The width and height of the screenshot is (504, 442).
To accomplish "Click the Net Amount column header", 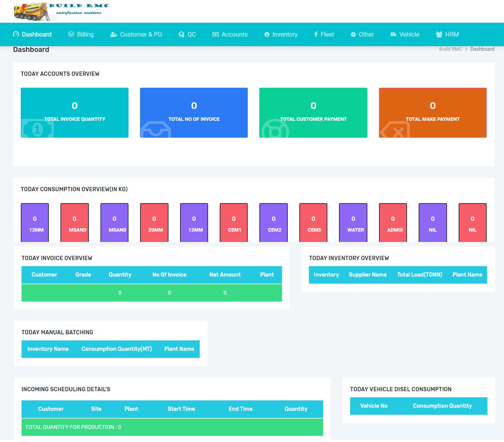I will [225, 275].
